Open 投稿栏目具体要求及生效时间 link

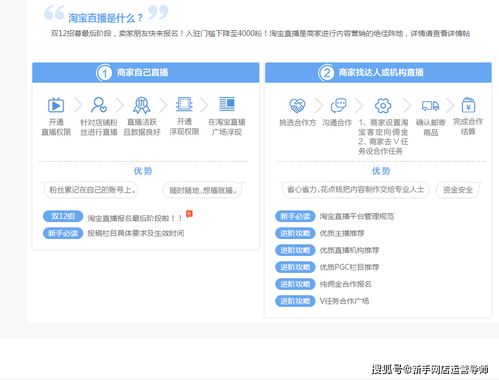(x=136, y=233)
